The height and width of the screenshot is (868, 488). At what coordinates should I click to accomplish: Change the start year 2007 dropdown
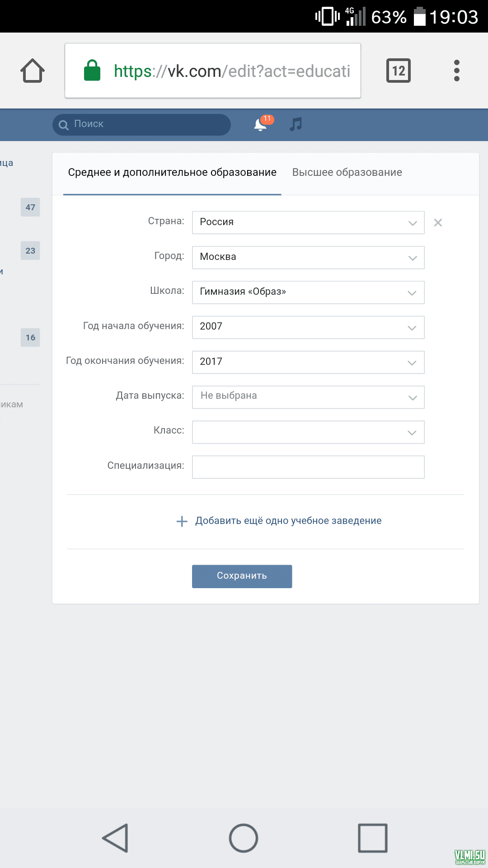308,327
